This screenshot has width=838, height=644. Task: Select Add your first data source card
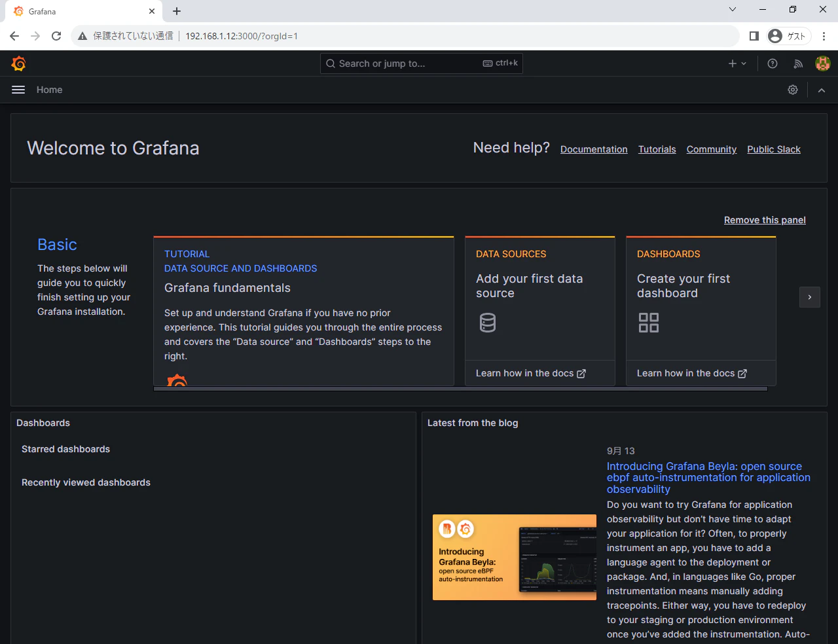point(540,311)
